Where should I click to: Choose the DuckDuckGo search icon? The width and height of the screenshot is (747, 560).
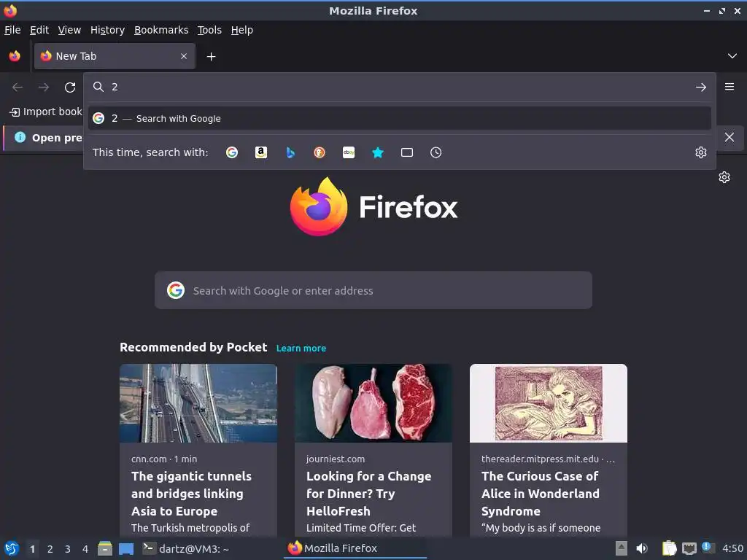[x=320, y=152]
